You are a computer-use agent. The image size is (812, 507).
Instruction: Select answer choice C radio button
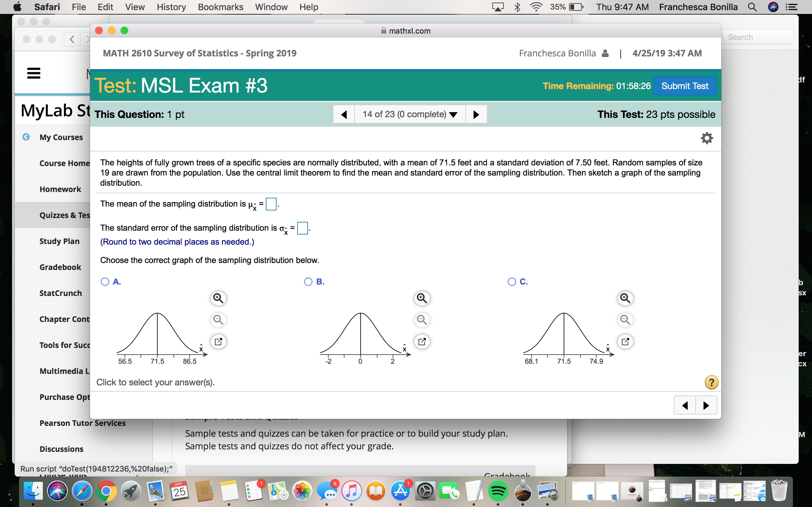point(512,282)
